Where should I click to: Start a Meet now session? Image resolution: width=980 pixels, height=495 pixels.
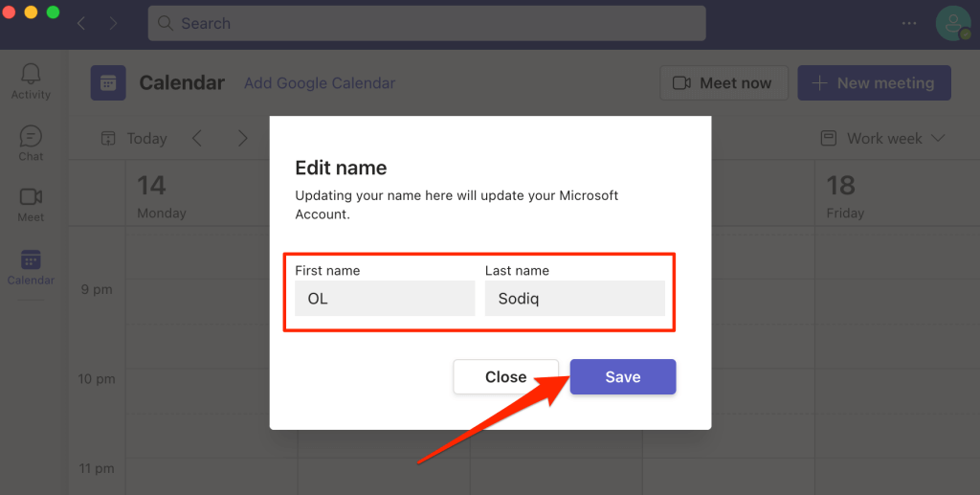[x=724, y=83]
